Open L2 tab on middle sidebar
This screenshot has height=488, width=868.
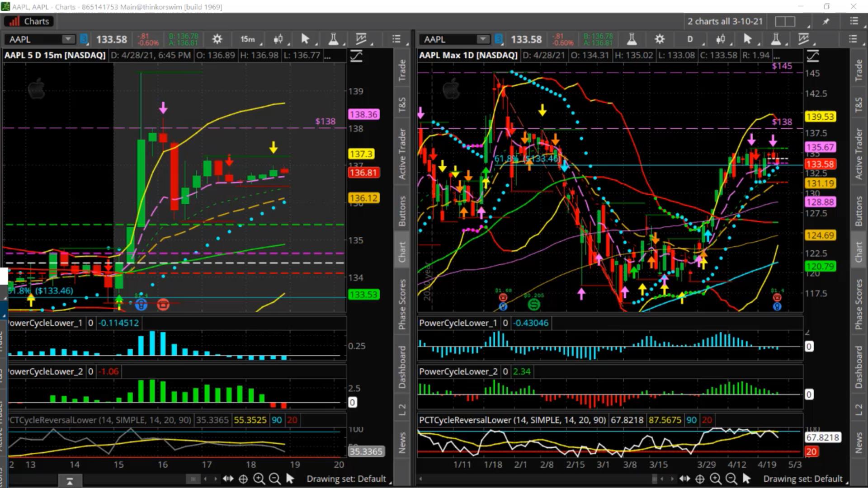point(402,409)
